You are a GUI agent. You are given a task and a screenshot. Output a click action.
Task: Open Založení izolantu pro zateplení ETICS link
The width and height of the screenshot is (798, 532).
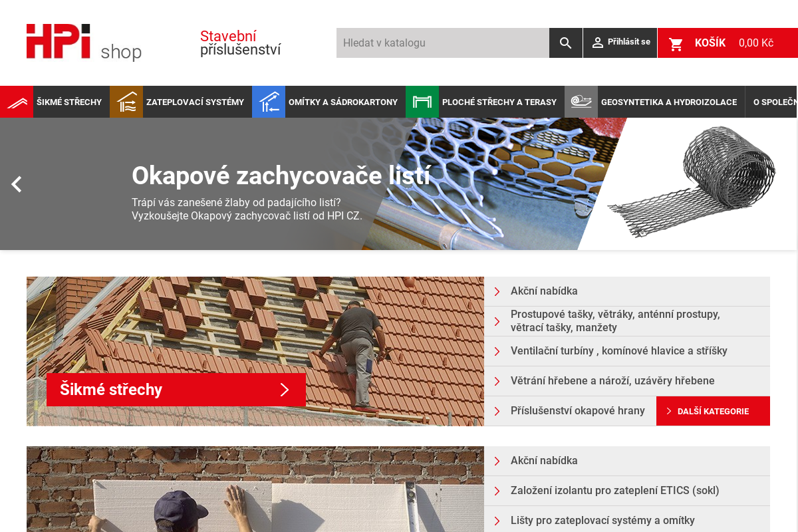pyautogui.click(x=614, y=491)
